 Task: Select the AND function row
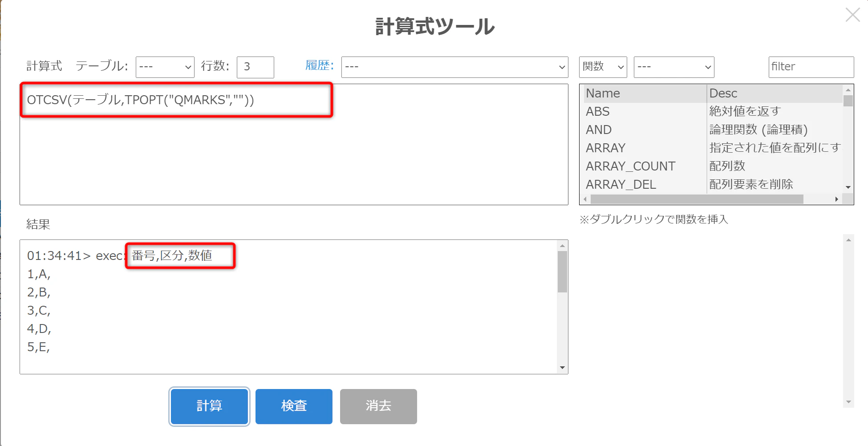[712, 130]
